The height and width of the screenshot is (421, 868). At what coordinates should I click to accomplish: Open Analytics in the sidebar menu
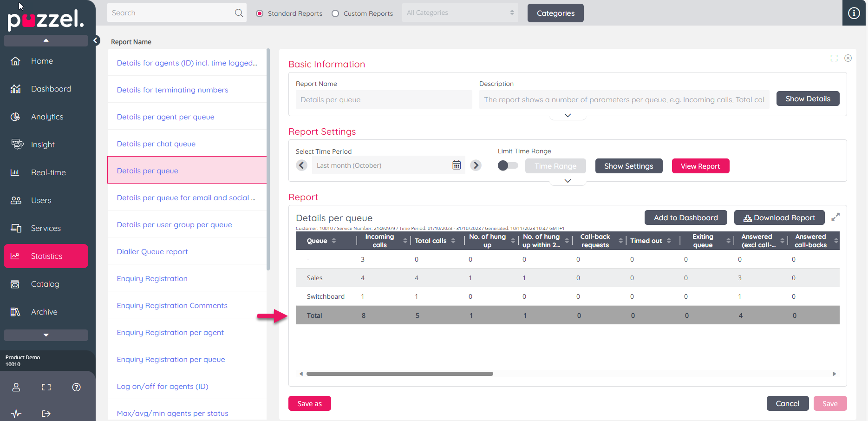tap(47, 117)
